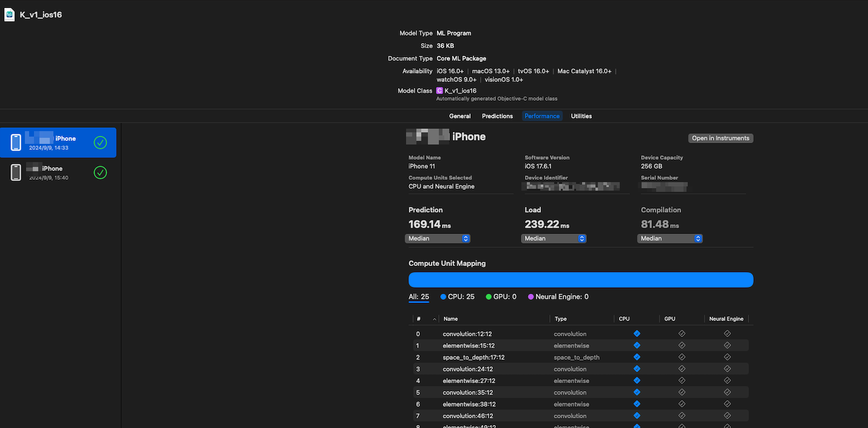This screenshot has width=868, height=428.
Task: Switch to the Predictions tab
Action: pos(497,116)
